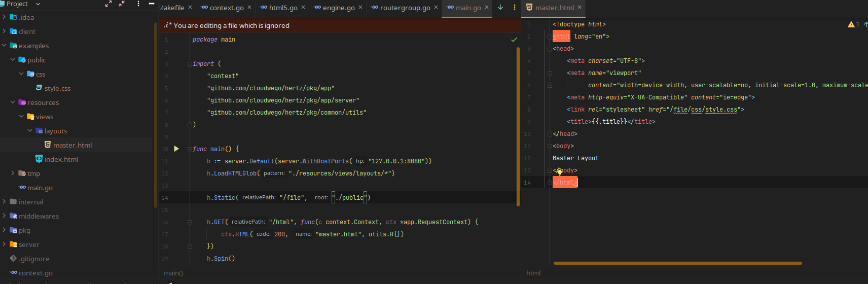The image size is (868, 284).
Task: Click vertical scrollbar of main.go editor
Action: click(518, 127)
